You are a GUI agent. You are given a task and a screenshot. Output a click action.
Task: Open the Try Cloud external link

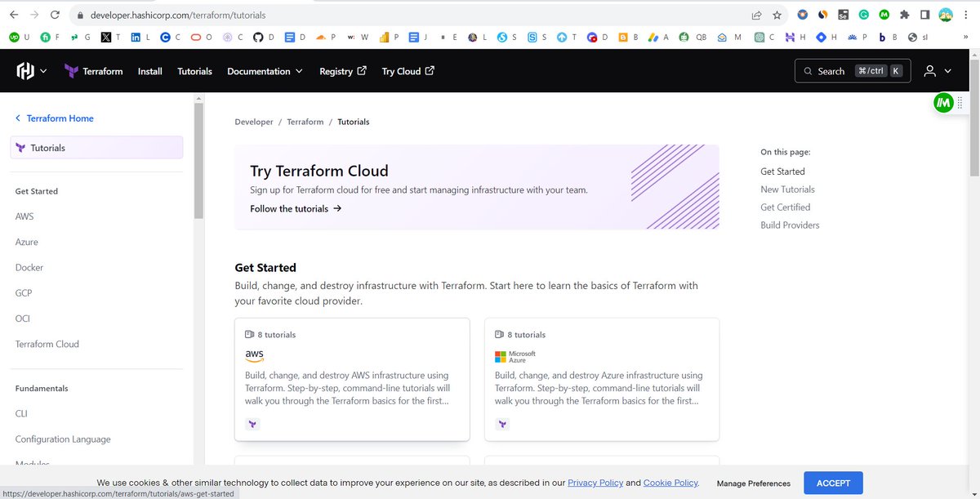[408, 71]
